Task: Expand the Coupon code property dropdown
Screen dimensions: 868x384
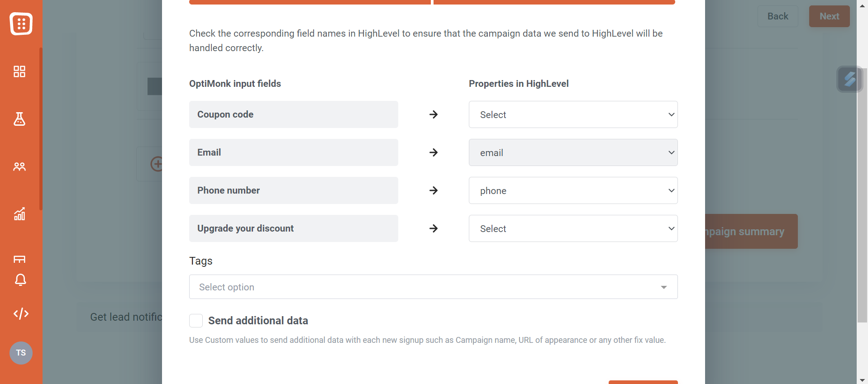Action: click(x=573, y=114)
